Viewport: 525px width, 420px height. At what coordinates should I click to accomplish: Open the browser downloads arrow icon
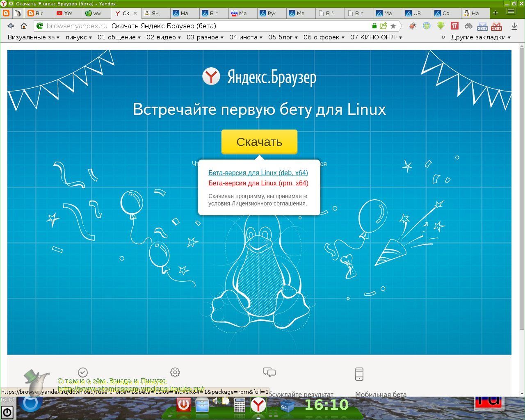coord(514,26)
